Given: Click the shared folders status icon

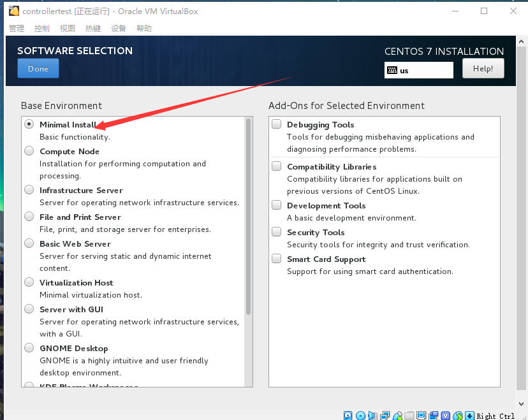Looking at the screenshot, I should [x=409, y=416].
